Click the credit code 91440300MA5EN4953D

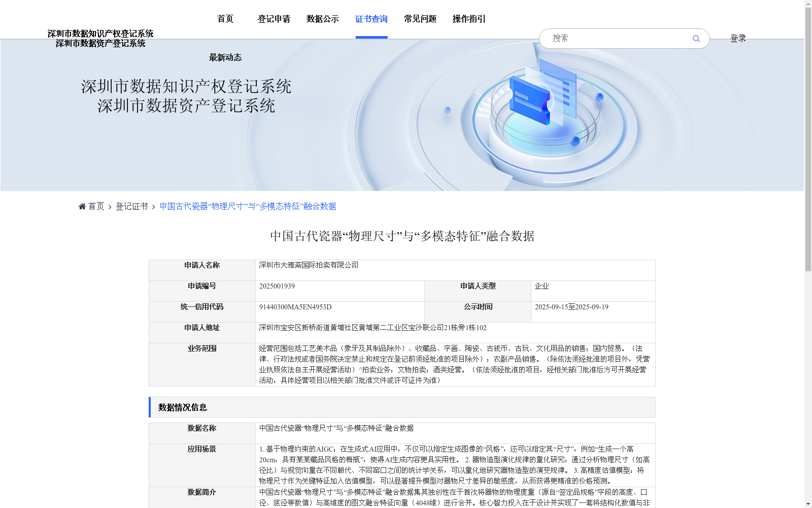295,307
